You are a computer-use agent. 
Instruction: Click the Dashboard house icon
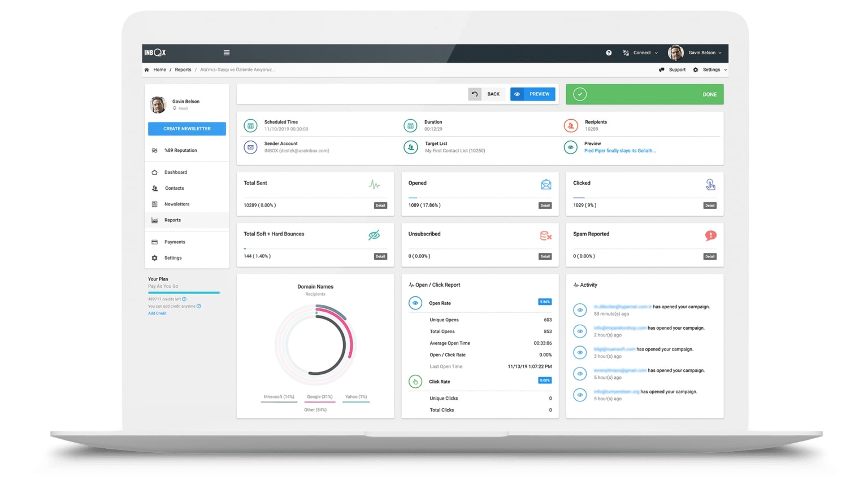pos(155,172)
